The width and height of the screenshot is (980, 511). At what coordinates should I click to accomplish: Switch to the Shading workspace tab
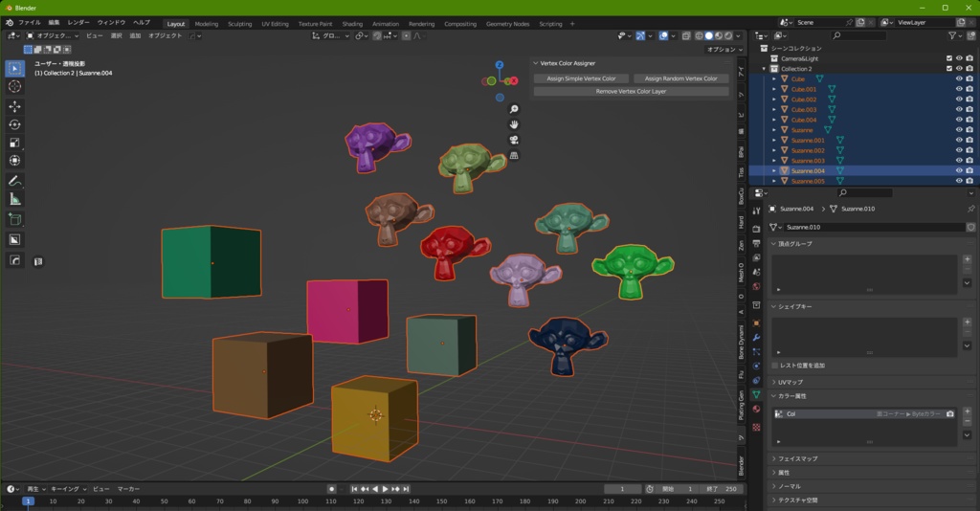click(x=352, y=24)
